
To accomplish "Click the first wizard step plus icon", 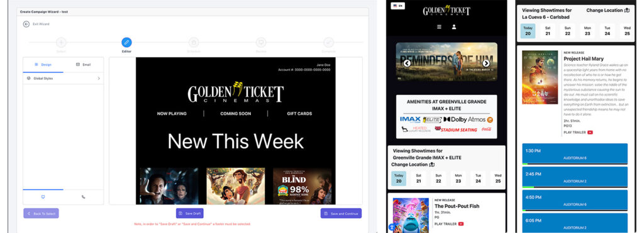I will 61,42.
